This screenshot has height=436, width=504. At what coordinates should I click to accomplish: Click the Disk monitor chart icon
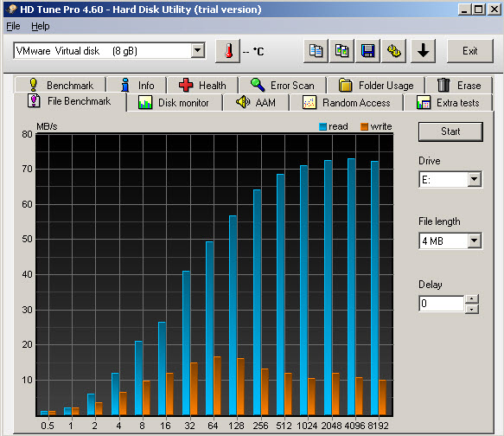point(145,103)
